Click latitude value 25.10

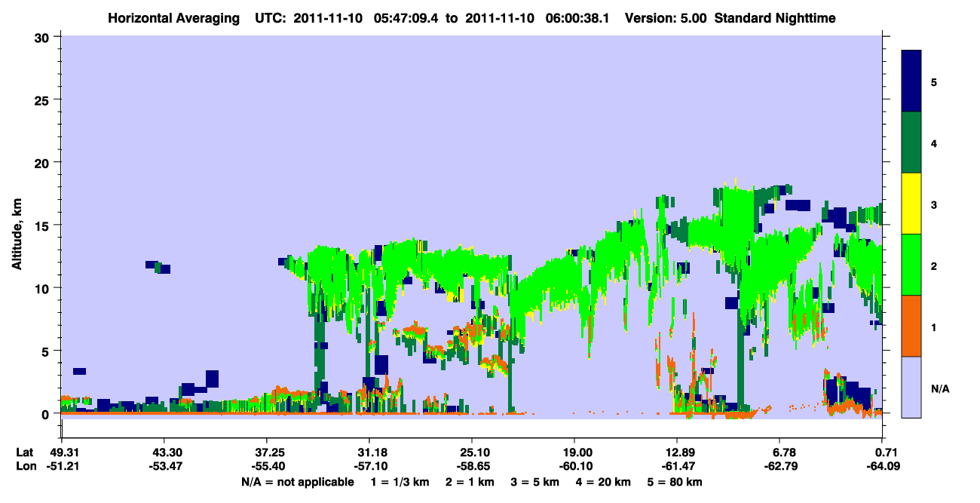coord(472,452)
